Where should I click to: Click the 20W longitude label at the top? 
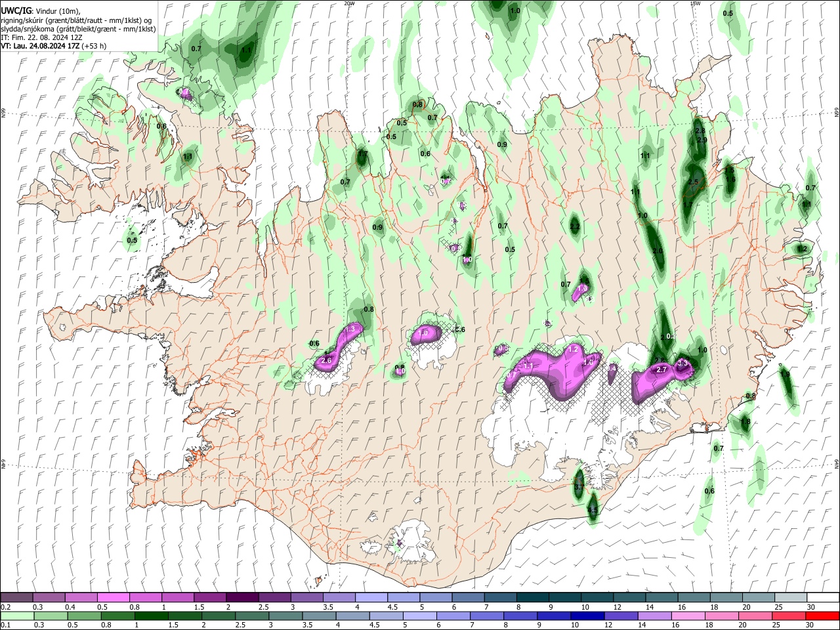(x=350, y=3)
